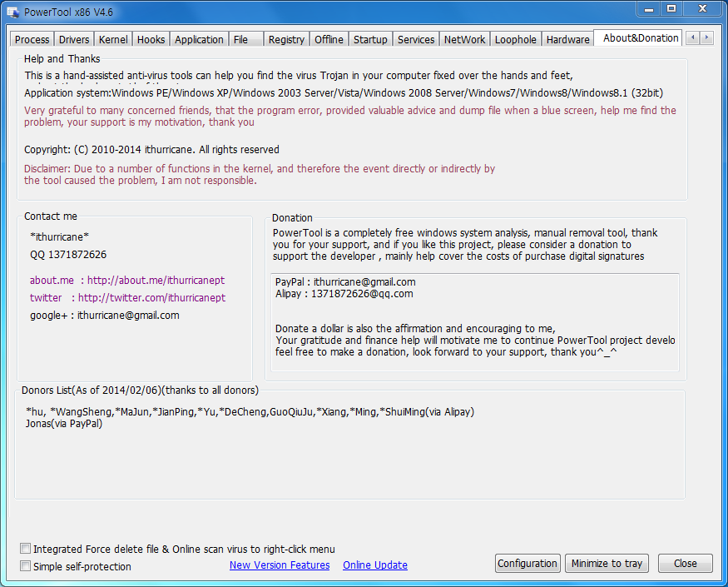Click the 'Very grateful to many concerned friends' text
728x587 pixels.
click(x=350, y=117)
